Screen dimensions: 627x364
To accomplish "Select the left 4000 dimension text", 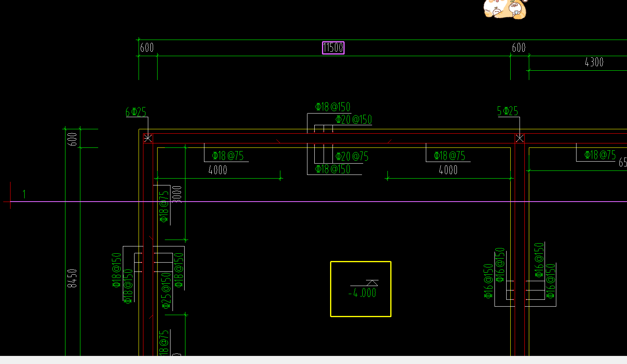I will (218, 170).
